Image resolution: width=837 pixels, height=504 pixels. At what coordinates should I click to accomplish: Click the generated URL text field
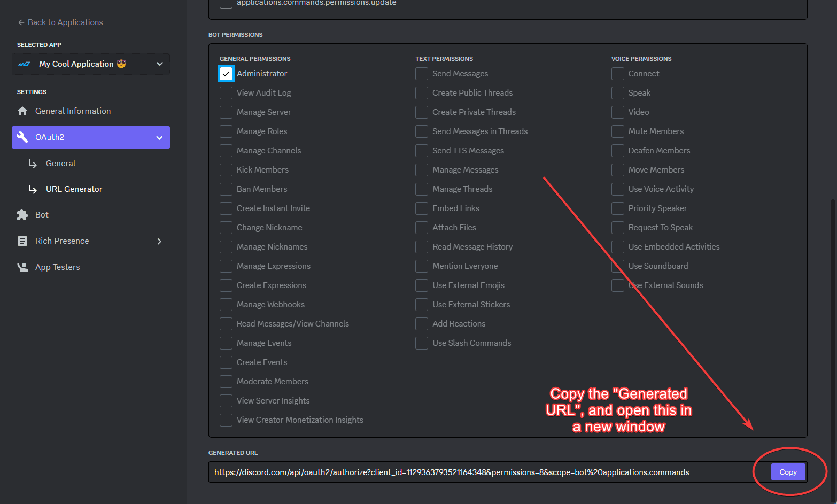508,472
